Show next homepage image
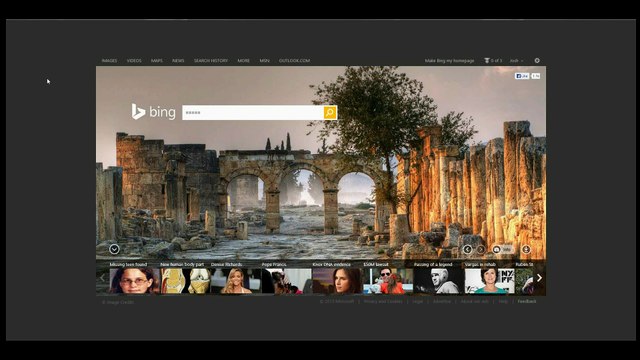 click(481, 249)
